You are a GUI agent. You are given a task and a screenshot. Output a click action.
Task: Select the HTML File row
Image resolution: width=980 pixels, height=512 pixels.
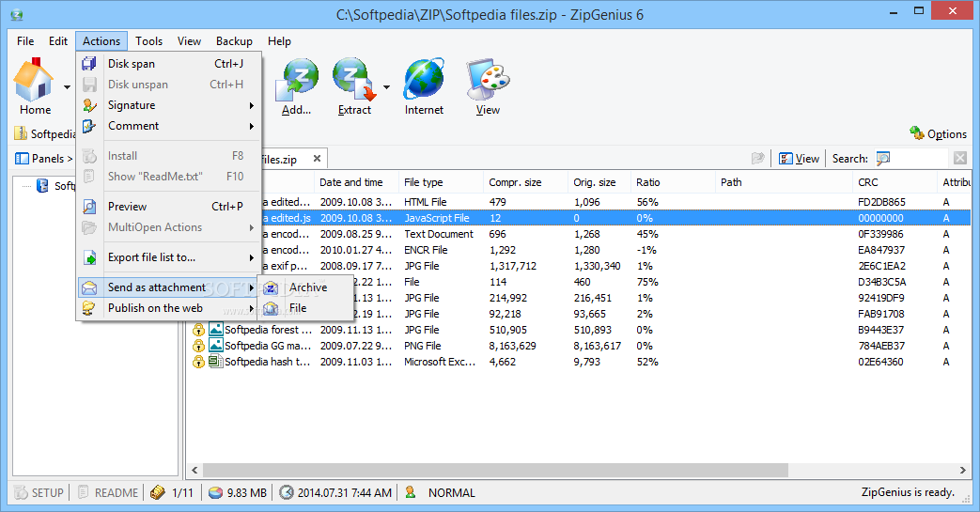pyautogui.click(x=580, y=202)
